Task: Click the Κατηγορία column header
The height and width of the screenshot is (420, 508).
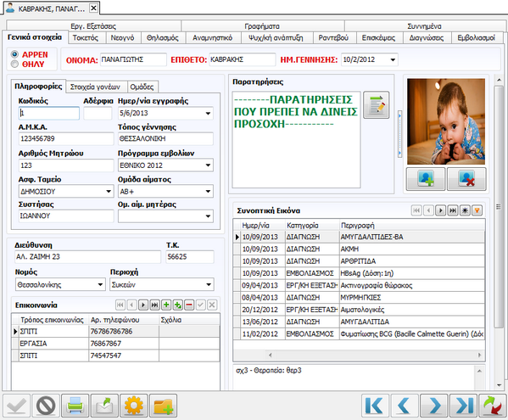Action: coord(312,225)
